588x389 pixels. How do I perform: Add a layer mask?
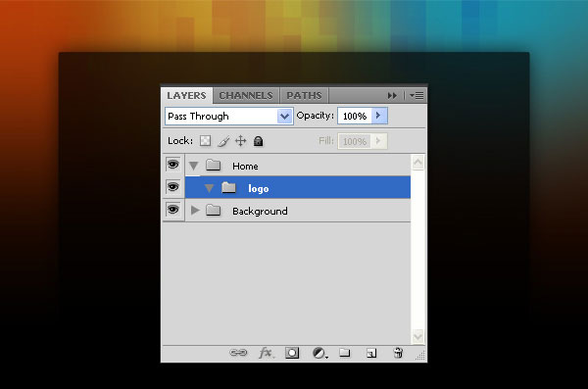tap(292, 353)
